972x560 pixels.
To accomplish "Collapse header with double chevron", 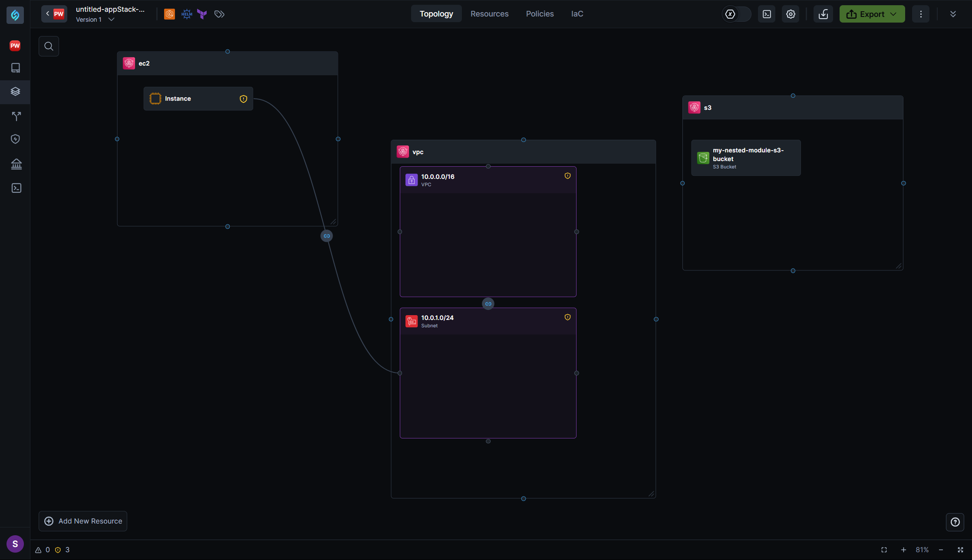I will 953,14.
